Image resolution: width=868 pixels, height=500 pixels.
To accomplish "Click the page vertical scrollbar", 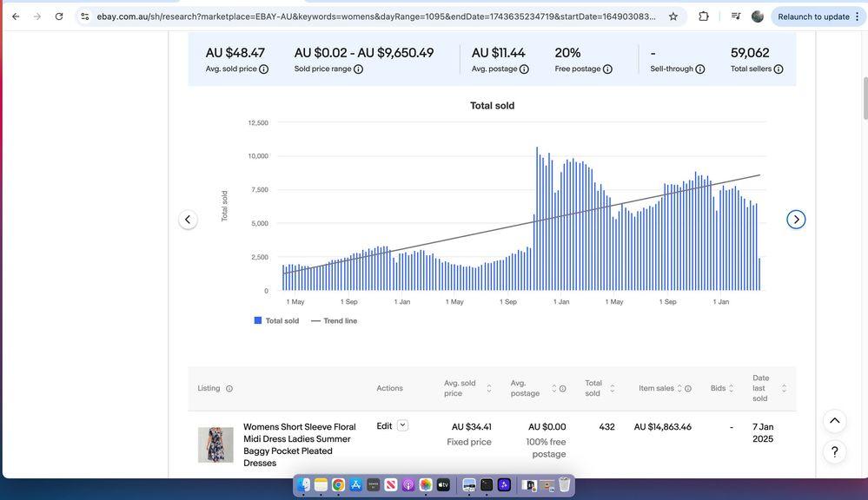I will click(865, 98).
